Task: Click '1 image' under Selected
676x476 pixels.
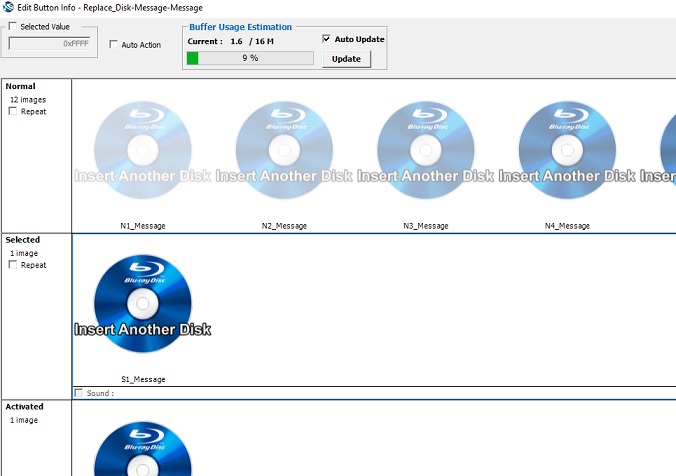Action: tap(24, 253)
